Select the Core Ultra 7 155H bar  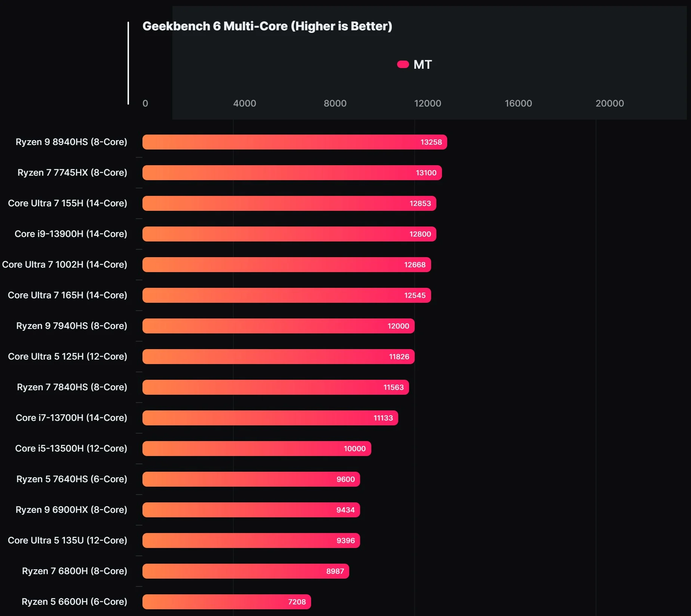pyautogui.click(x=289, y=203)
